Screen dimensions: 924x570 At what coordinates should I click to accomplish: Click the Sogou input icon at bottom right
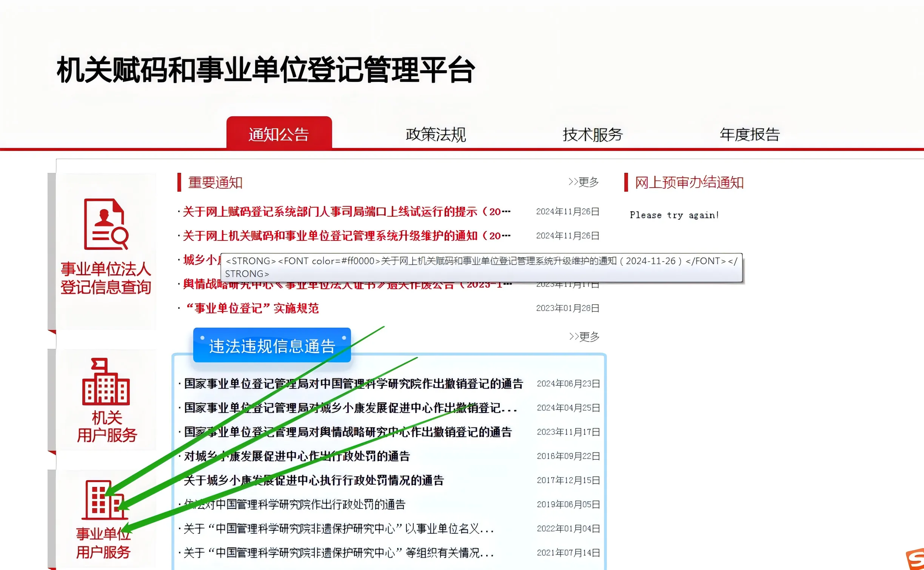click(x=915, y=559)
